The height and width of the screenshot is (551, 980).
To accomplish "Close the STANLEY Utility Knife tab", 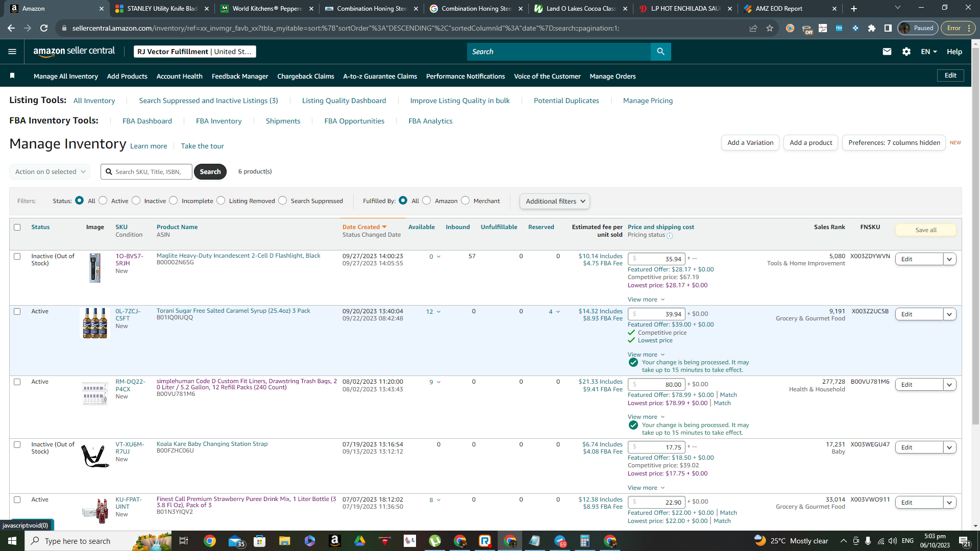I will 206,9.
